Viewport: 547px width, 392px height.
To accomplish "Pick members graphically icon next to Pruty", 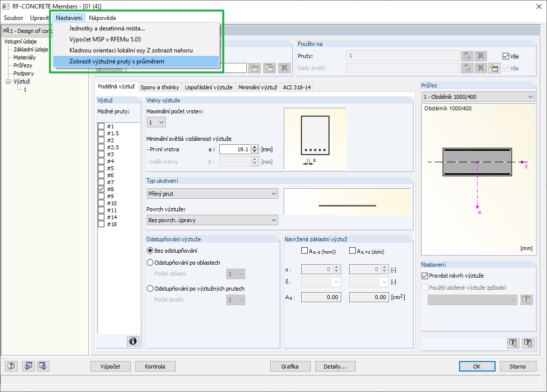I will click(x=467, y=56).
